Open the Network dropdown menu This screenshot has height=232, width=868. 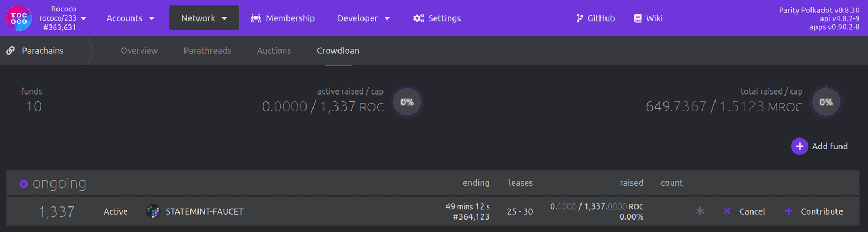204,18
